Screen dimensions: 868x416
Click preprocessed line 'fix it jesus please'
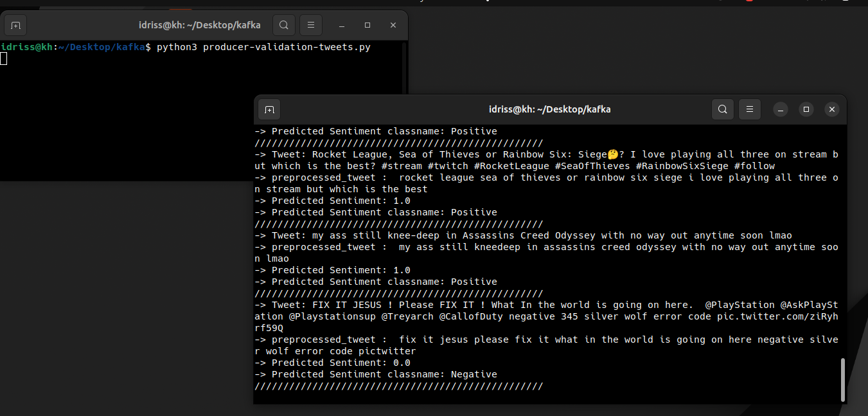pyautogui.click(x=547, y=345)
